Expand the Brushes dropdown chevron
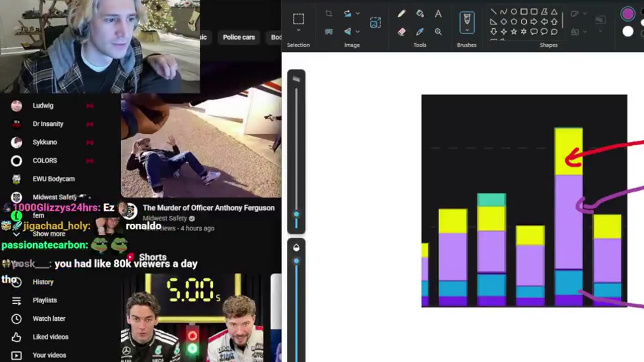 click(x=467, y=30)
